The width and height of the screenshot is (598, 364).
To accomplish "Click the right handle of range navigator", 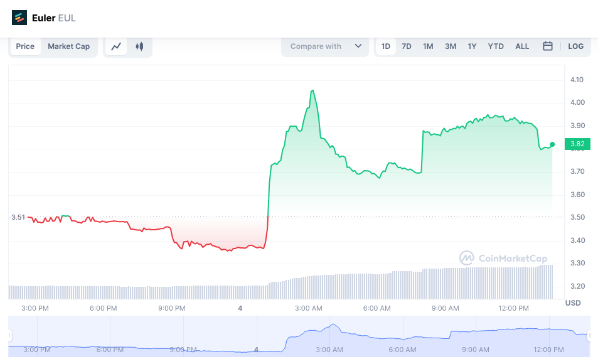I will tap(590, 336).
